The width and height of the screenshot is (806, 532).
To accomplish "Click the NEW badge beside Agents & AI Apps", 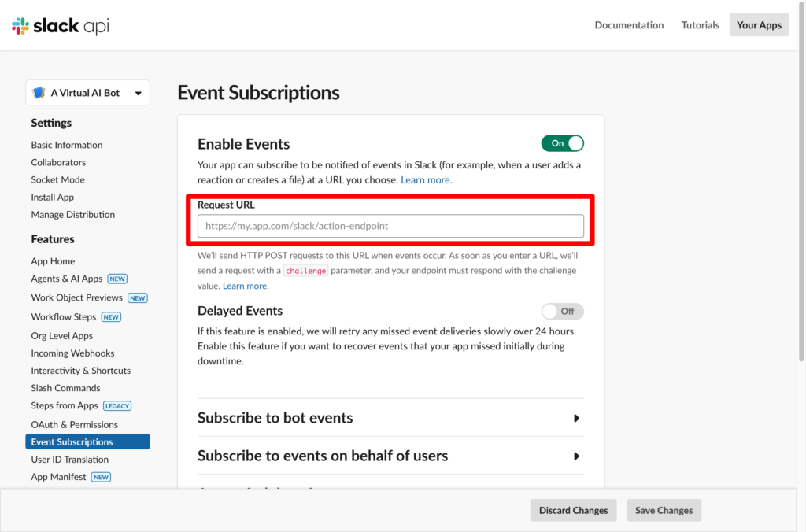I will click(x=117, y=279).
